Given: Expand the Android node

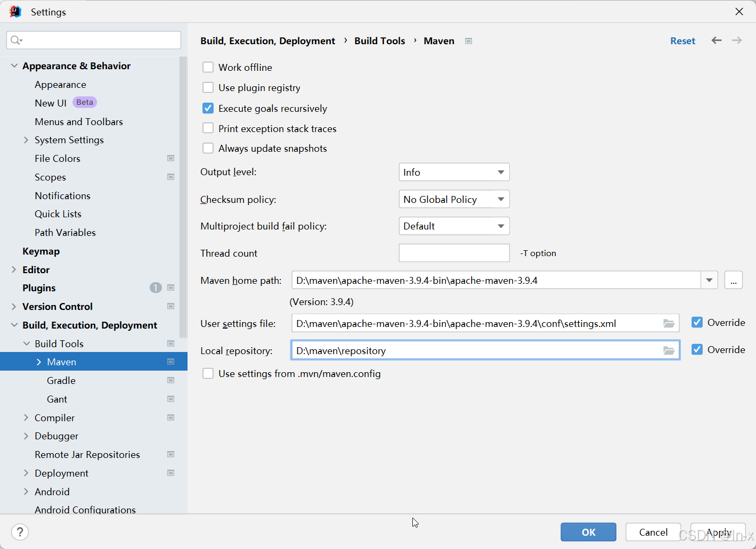Looking at the screenshot, I should coord(26,491).
